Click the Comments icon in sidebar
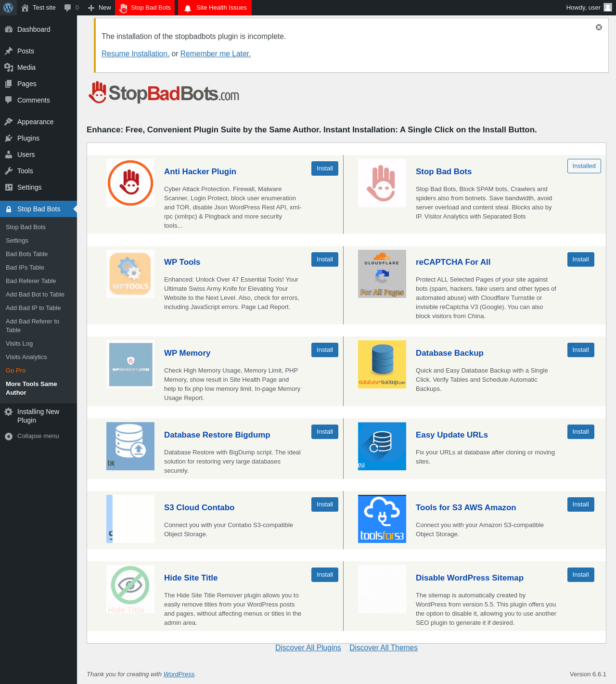Screen dimensions: 616x684 pos(9,100)
